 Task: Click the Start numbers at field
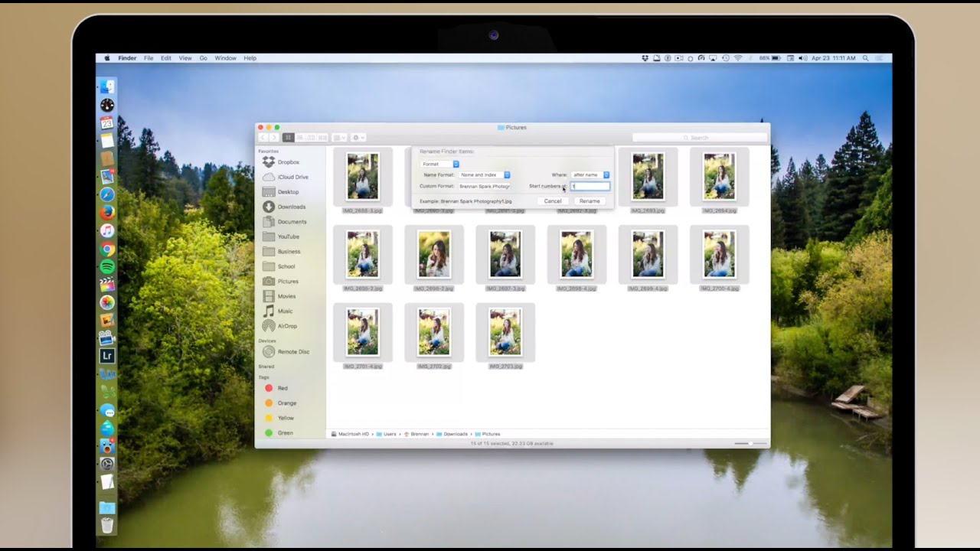(x=590, y=186)
